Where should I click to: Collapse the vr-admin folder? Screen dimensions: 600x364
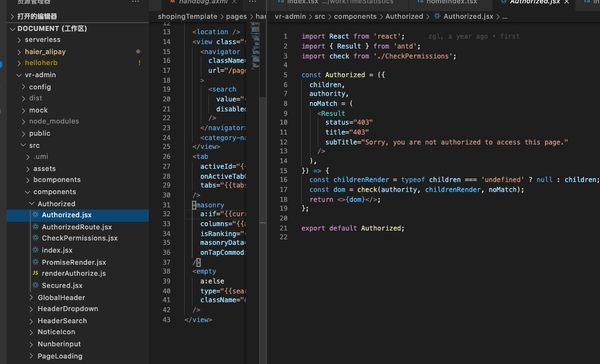point(19,75)
